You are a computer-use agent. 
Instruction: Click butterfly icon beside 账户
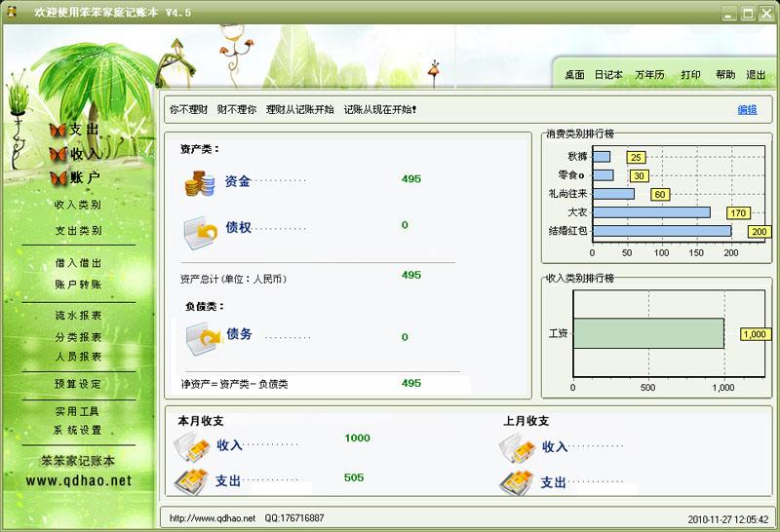(x=58, y=178)
